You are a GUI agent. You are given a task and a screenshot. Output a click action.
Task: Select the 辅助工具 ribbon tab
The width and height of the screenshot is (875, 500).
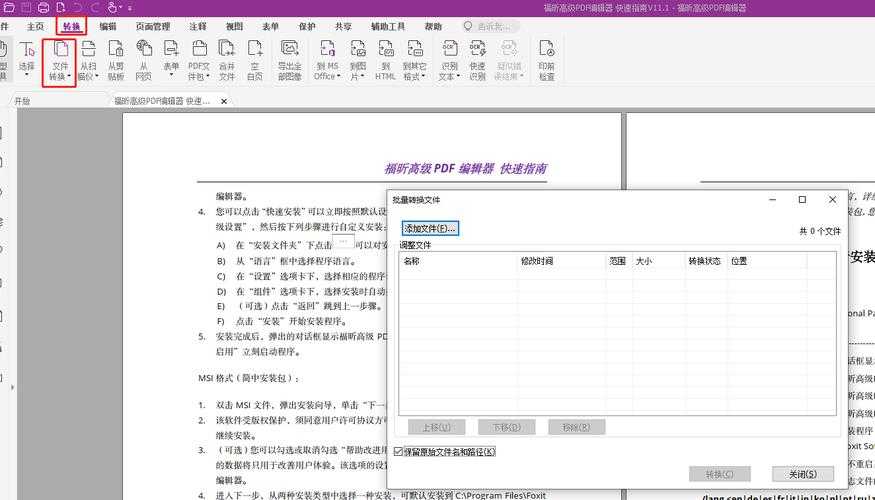[x=388, y=26]
